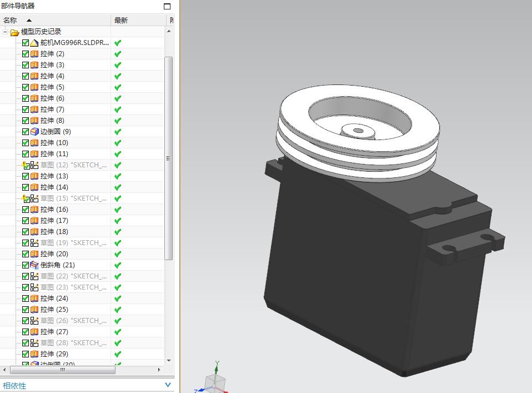
Task: Click the 草图 (23) sketch icon
Action: coord(34,287)
